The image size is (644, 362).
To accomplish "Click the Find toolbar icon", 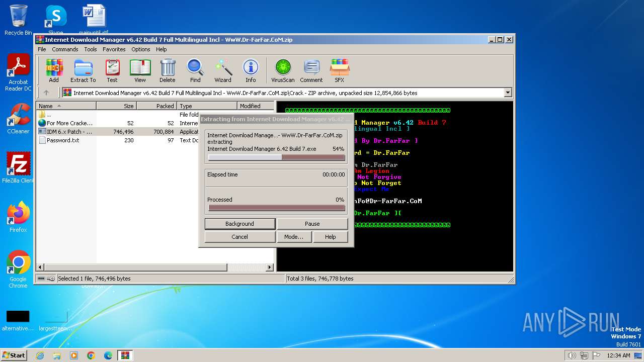I will 195,70.
